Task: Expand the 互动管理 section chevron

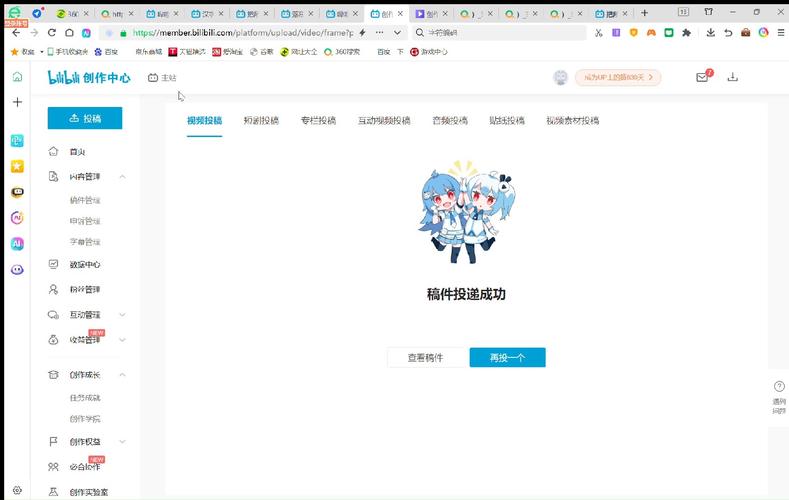Action: (x=122, y=314)
